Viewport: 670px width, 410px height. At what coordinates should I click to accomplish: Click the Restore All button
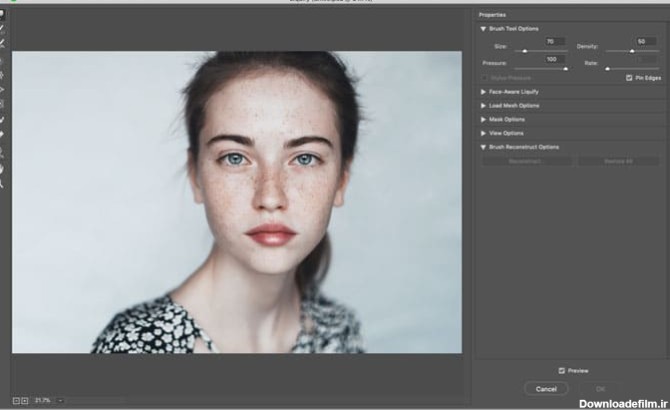(x=617, y=160)
